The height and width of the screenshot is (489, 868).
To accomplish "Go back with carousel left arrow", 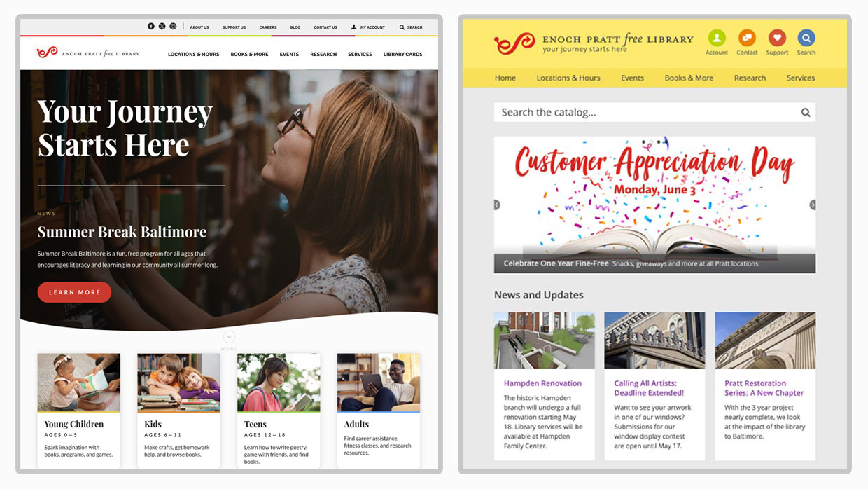I will click(x=497, y=205).
